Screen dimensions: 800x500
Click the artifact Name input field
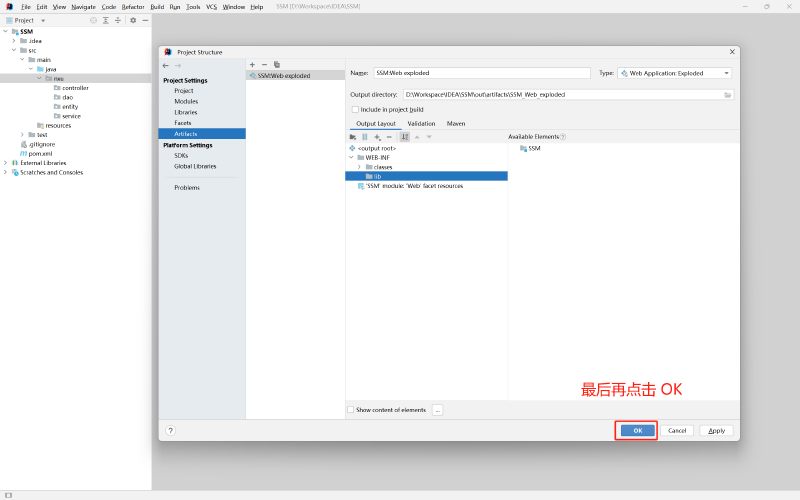[x=482, y=73]
